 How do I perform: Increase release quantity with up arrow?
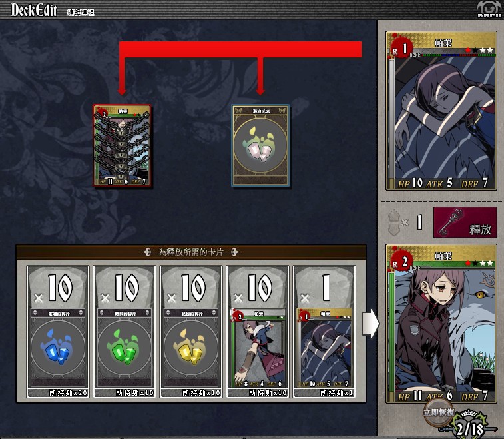click(393, 215)
